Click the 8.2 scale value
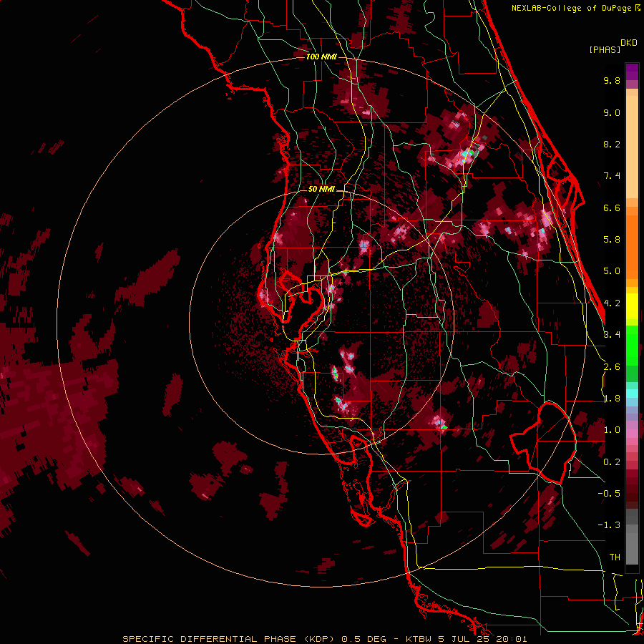644x644 pixels. click(612, 144)
